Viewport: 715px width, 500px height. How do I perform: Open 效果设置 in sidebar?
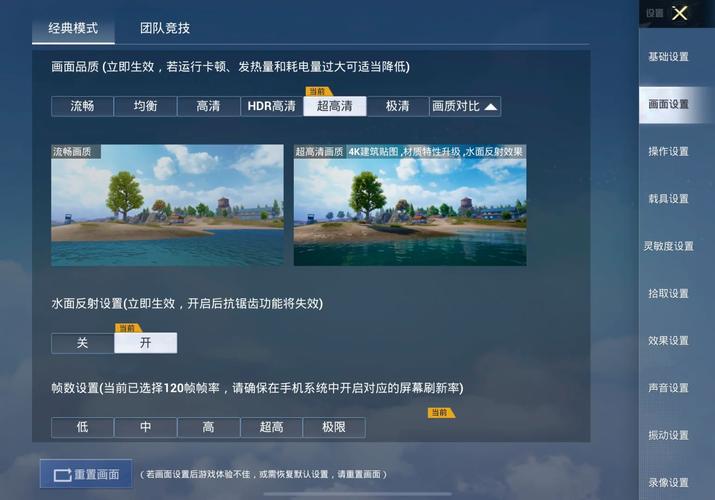pyautogui.click(x=668, y=341)
